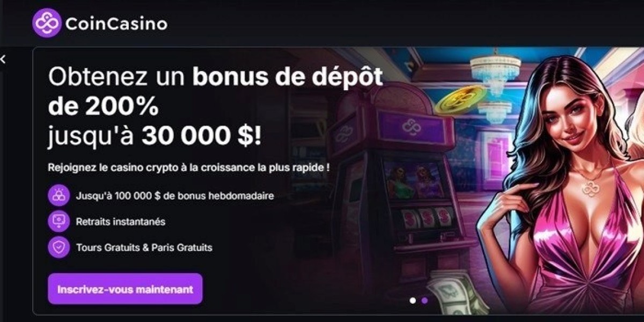644x322 pixels.
Task: Click the woman's necklace logo pendant
Action: point(591,188)
